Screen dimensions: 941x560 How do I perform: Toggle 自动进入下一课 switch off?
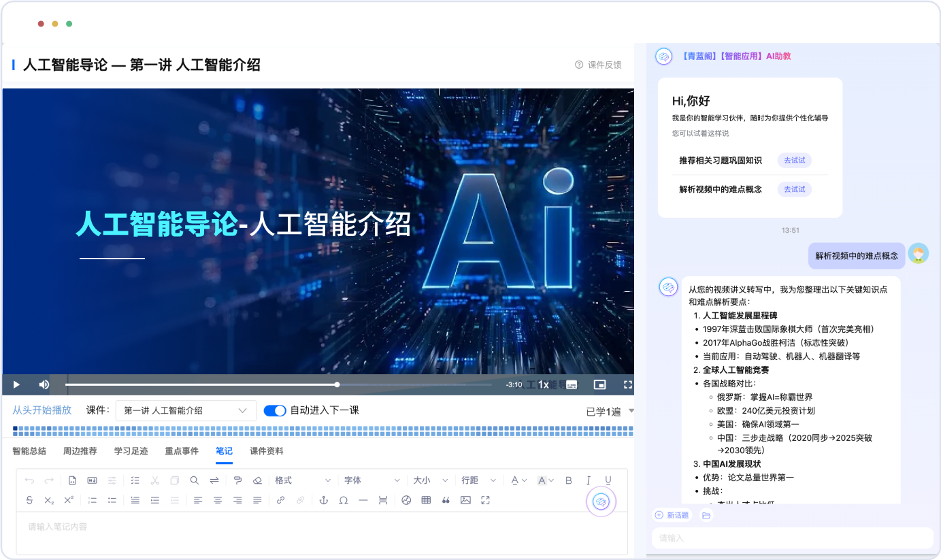tap(275, 410)
